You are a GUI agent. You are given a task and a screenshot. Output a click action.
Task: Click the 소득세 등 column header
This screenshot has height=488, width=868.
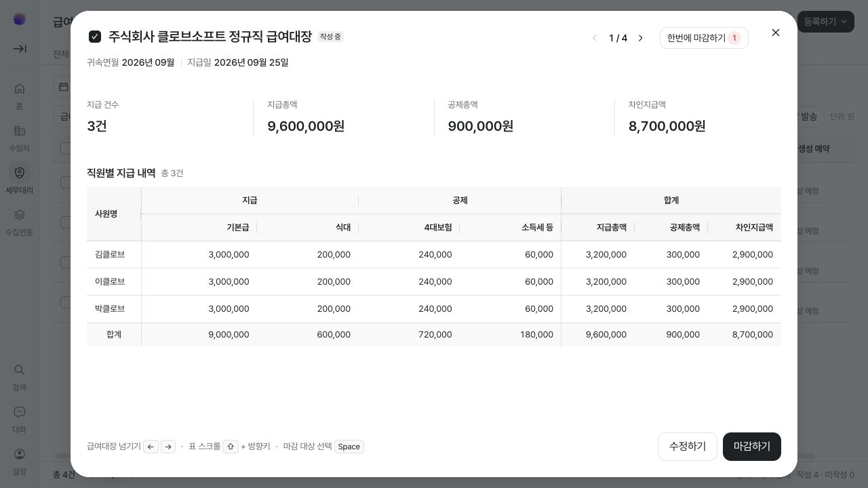tap(510, 228)
